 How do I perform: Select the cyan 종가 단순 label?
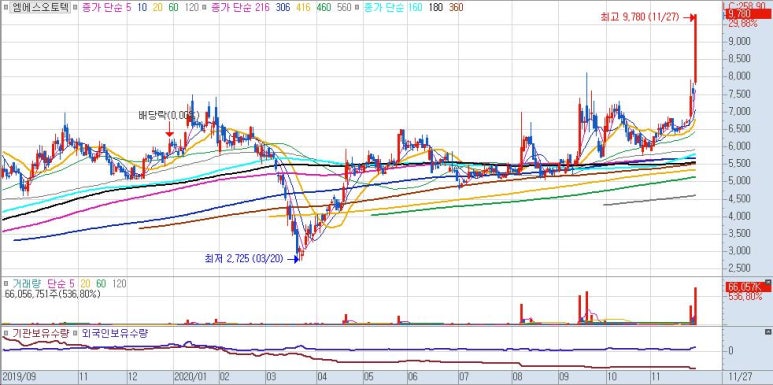coord(383,8)
